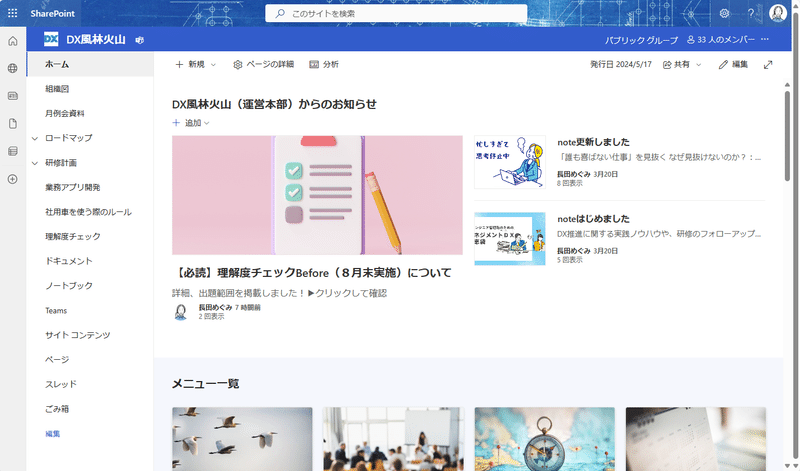
Task: Open the compass and map menu tile
Action: 544,439
